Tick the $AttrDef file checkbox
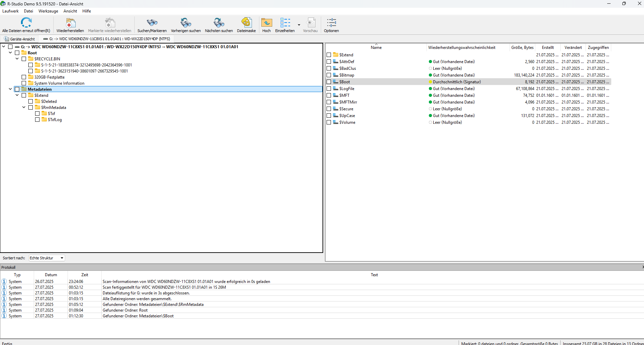 click(329, 62)
